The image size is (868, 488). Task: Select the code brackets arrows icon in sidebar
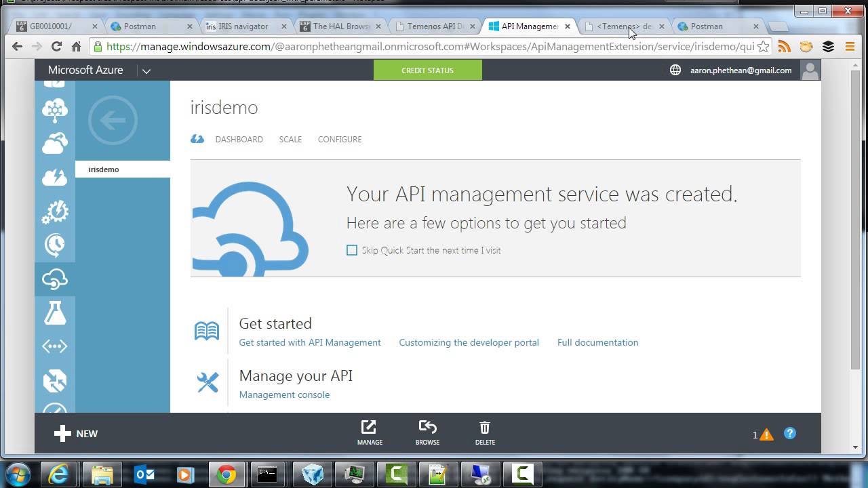pyautogui.click(x=55, y=346)
